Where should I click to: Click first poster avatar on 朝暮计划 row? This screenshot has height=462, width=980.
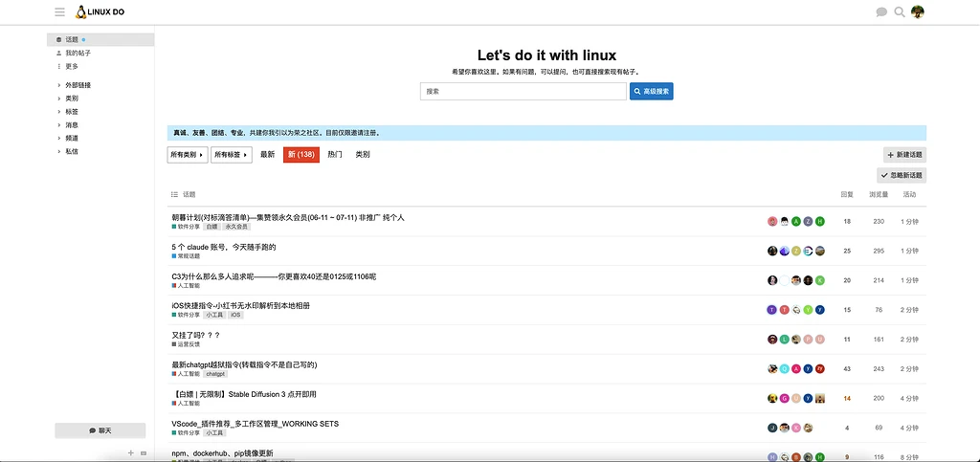(x=772, y=221)
